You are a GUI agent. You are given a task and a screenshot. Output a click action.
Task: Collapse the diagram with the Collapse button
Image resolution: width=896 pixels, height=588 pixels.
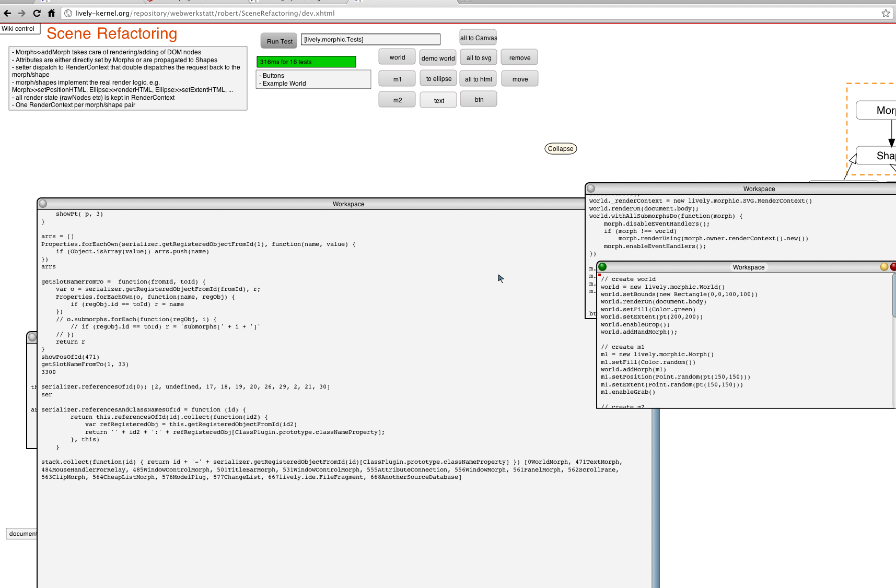(561, 149)
